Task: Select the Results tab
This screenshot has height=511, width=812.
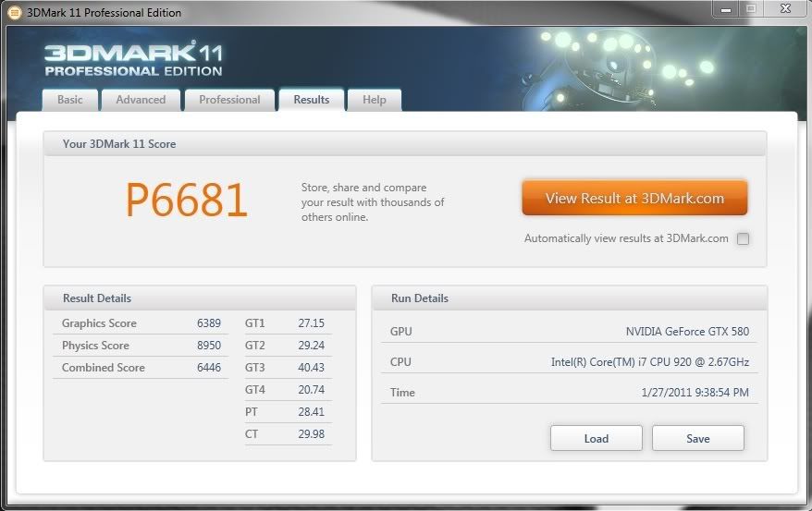Action: pos(312,99)
